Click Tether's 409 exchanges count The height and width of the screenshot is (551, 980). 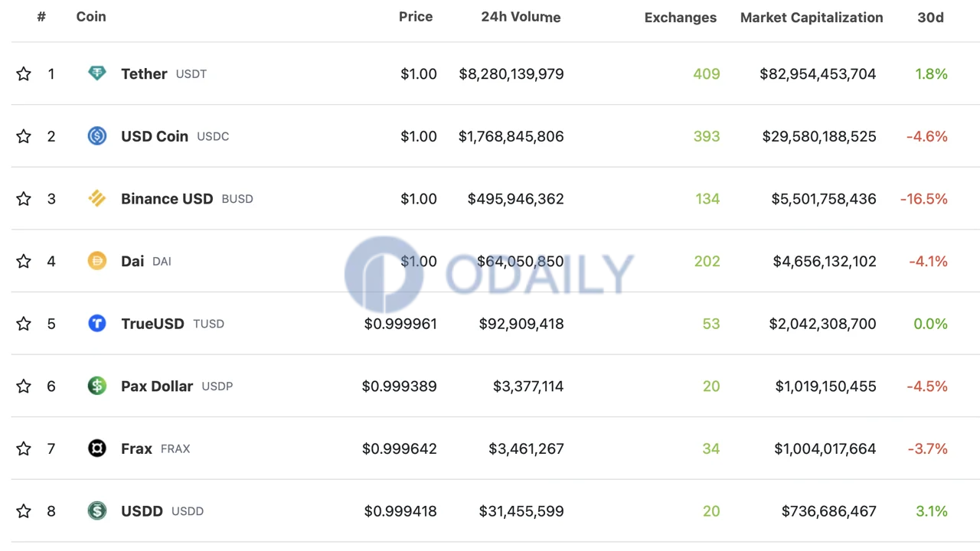(707, 73)
